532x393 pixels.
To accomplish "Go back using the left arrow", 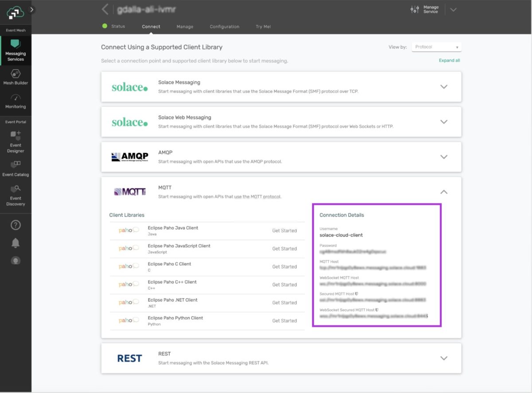I will [105, 9].
